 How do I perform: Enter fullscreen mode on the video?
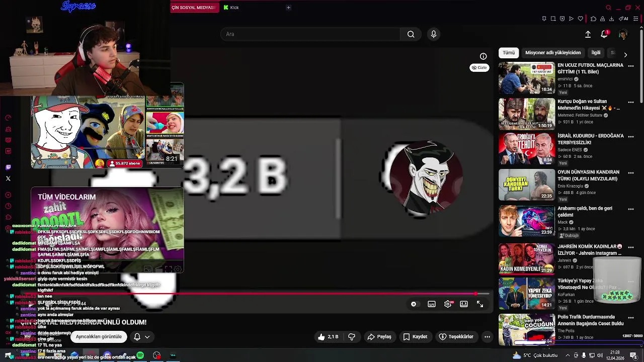coord(480,304)
